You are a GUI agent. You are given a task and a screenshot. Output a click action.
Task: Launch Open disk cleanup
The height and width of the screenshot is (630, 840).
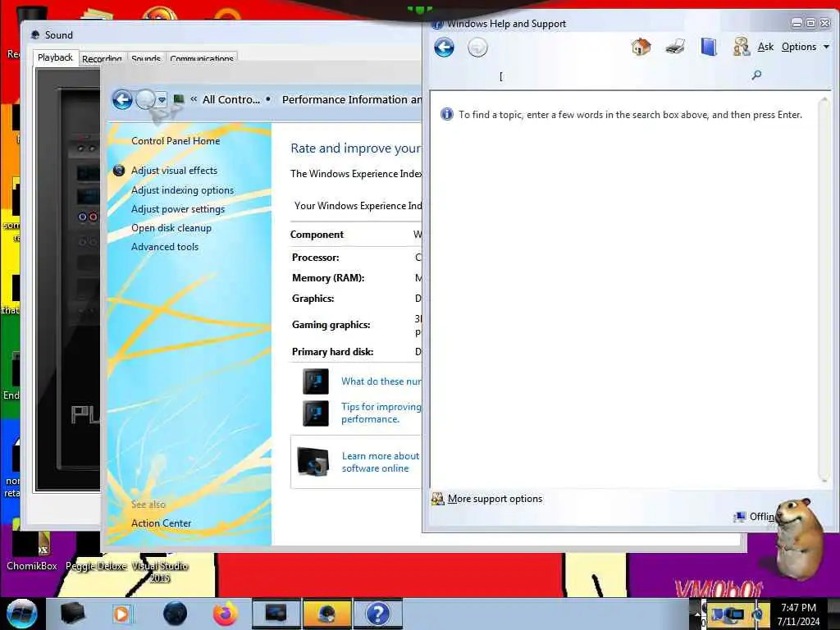171,228
